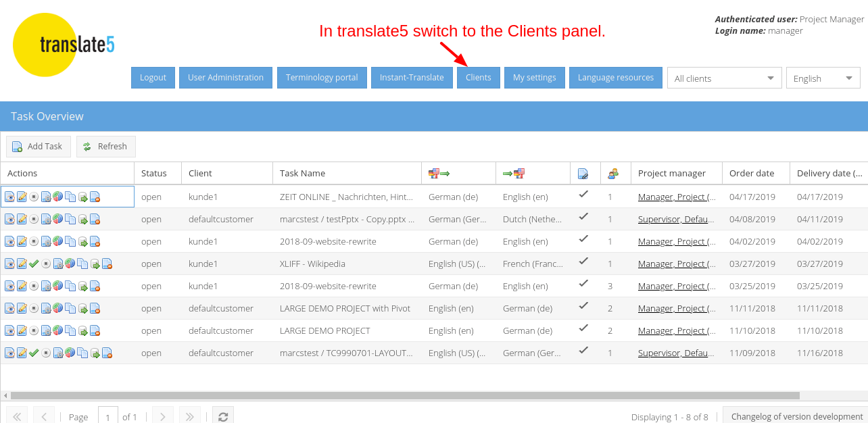Click the Logout button
The image size is (868, 423).
click(153, 78)
